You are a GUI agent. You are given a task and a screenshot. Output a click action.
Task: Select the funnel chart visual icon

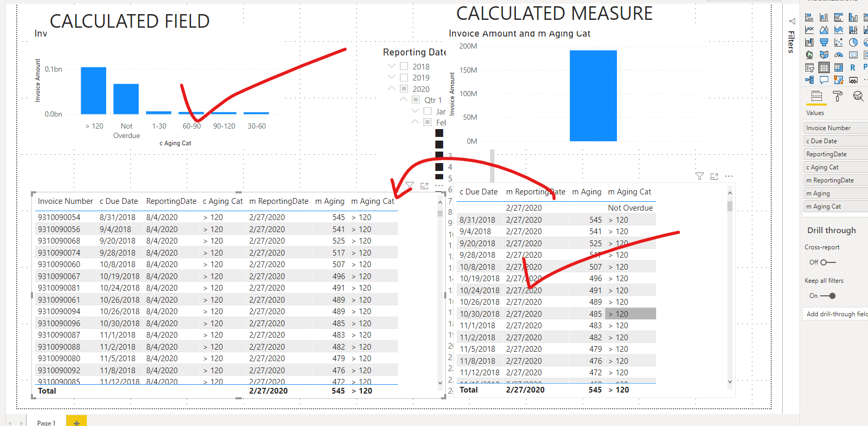824,42
